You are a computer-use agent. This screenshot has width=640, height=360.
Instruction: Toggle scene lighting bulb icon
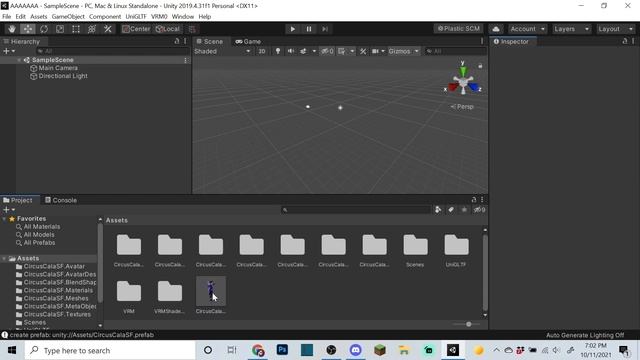coord(278,51)
